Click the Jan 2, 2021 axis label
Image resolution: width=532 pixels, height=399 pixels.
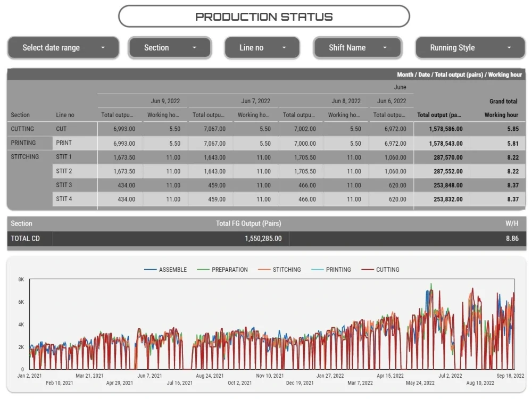(29, 376)
